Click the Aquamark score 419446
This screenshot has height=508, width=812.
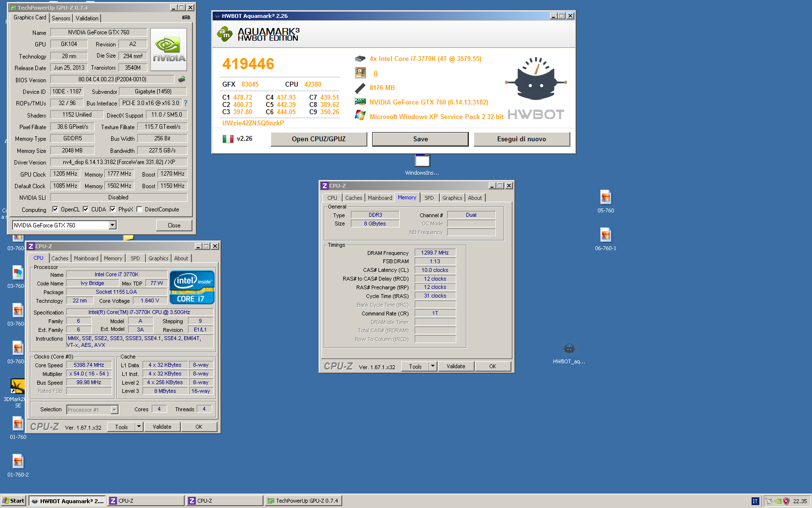point(248,64)
